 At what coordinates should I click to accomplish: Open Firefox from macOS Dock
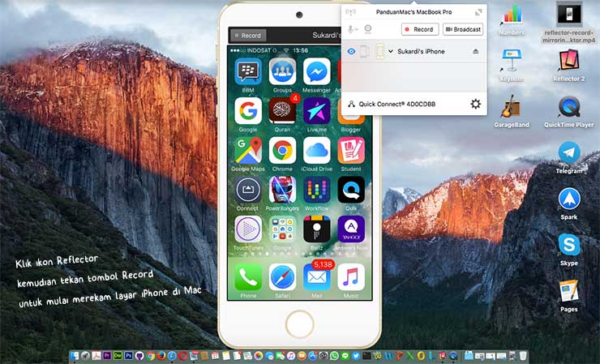pyautogui.click(x=161, y=356)
